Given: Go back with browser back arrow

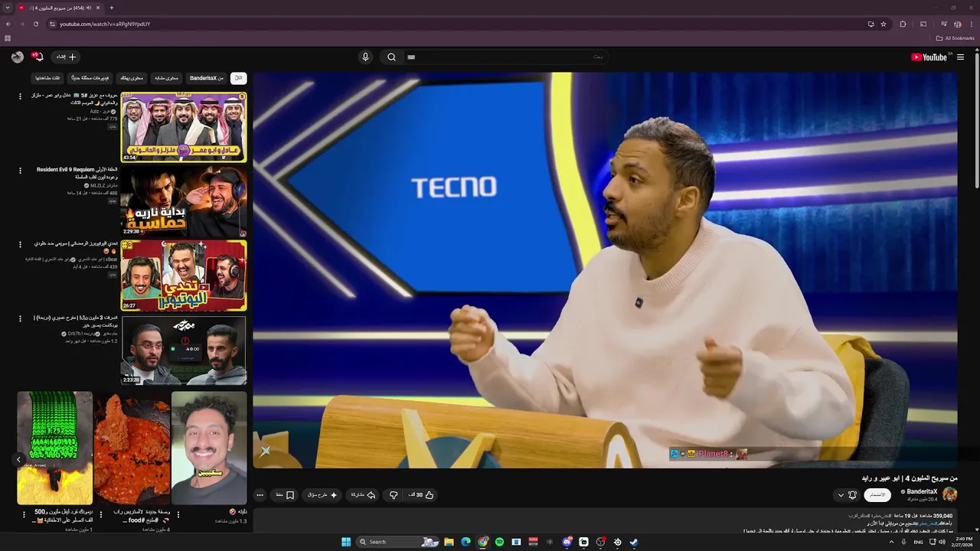Looking at the screenshot, I should point(8,24).
